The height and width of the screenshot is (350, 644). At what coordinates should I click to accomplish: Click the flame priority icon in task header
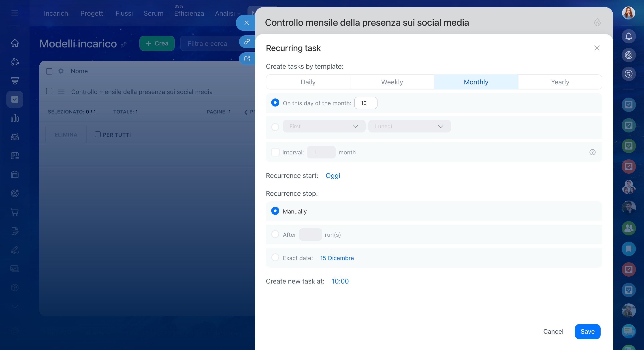click(x=597, y=22)
